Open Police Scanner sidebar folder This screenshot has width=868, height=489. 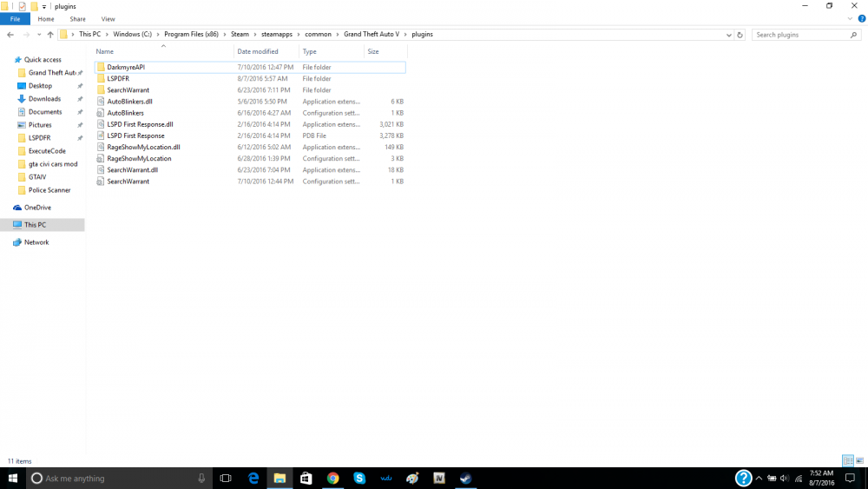49,190
